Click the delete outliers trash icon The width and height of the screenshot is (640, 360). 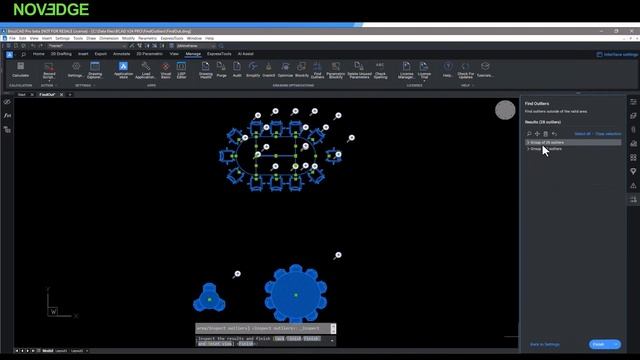[x=545, y=134]
